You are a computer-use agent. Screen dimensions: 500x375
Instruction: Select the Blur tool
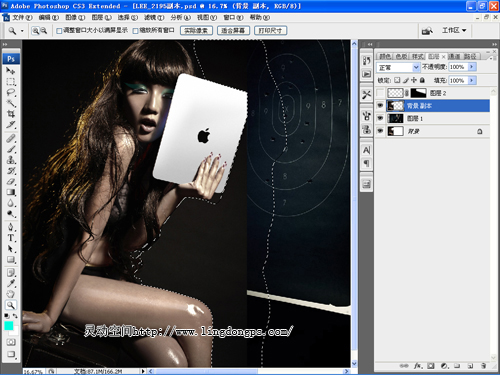11,203
